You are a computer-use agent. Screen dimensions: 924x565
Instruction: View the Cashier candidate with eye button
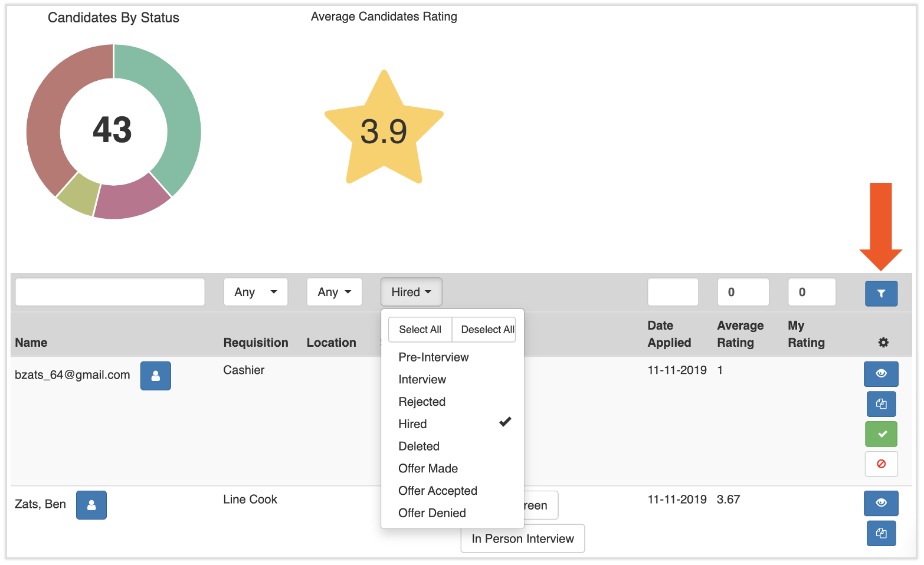881,374
